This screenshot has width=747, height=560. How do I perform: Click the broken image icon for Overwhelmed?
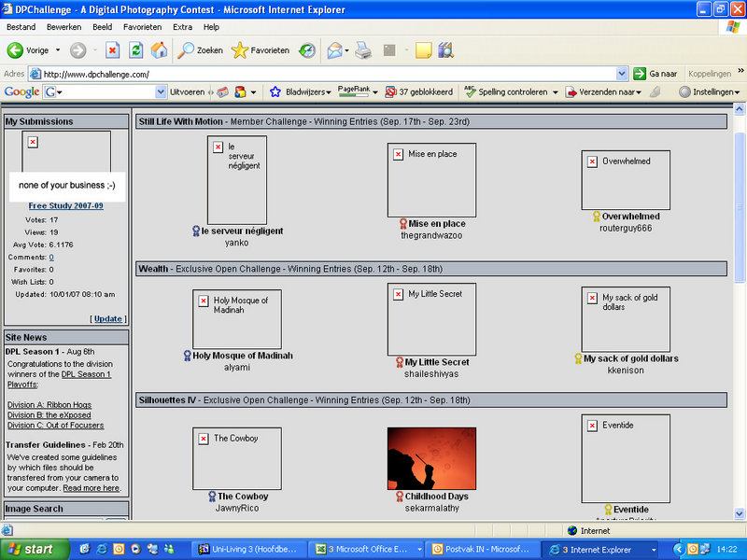(x=592, y=161)
